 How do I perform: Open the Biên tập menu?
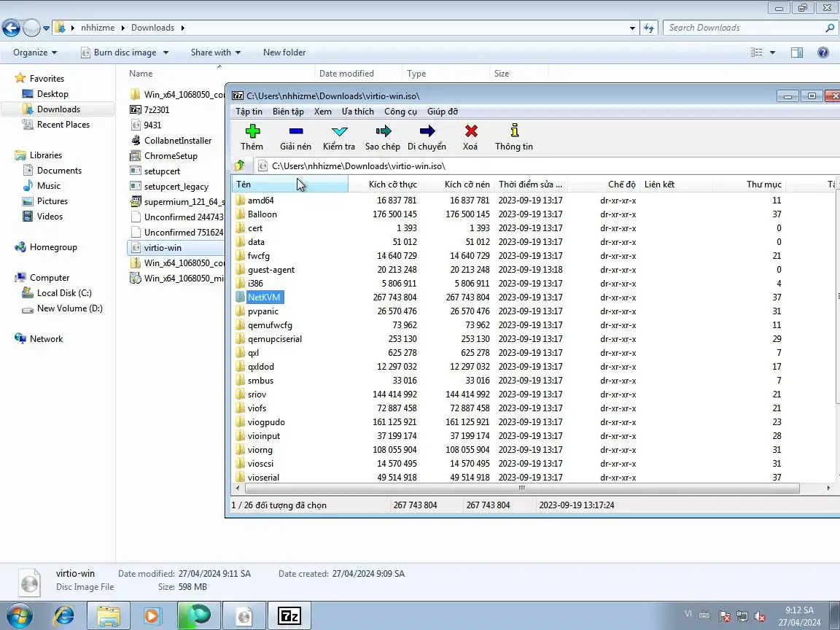[288, 112]
